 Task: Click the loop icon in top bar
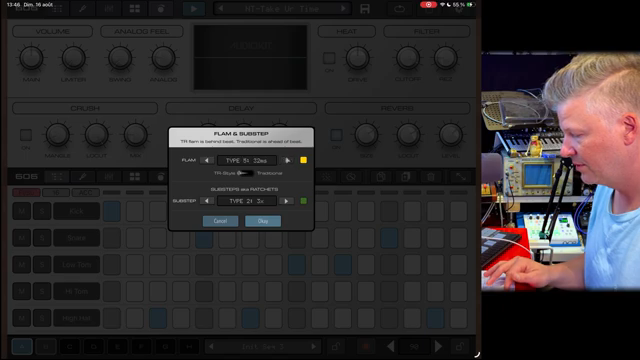399,9
